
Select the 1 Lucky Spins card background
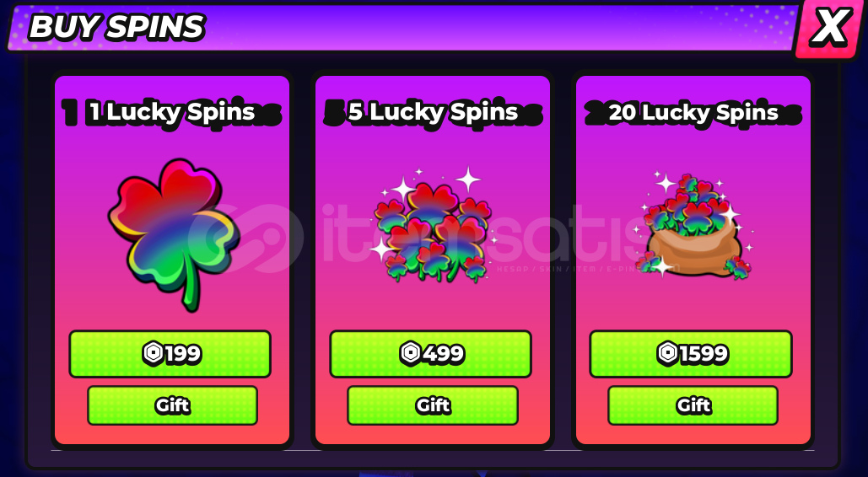pyautogui.click(x=172, y=260)
